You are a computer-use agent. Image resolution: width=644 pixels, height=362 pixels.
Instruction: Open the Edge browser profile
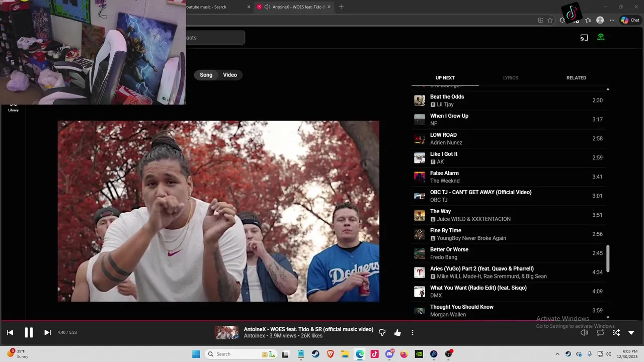coord(600,20)
